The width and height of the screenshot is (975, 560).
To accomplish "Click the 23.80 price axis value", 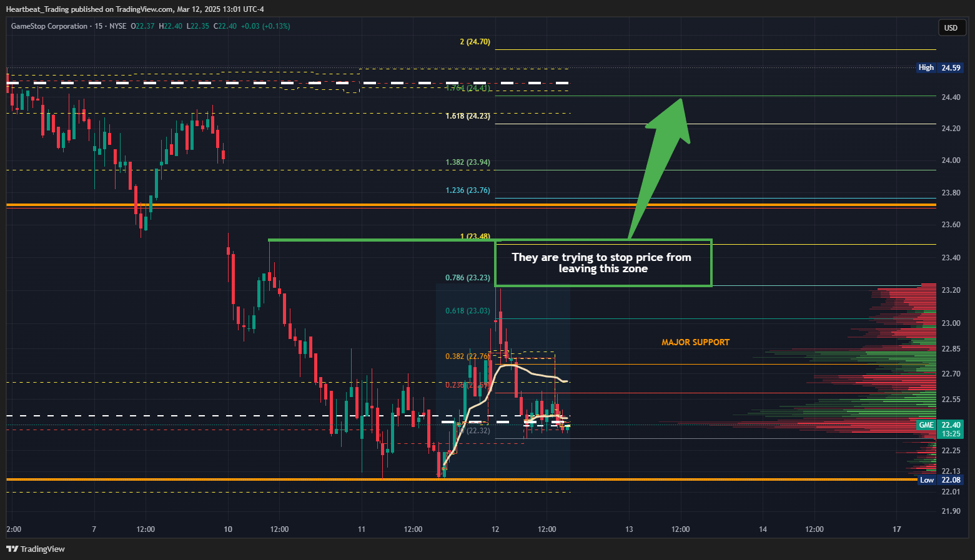I will 951,193.
